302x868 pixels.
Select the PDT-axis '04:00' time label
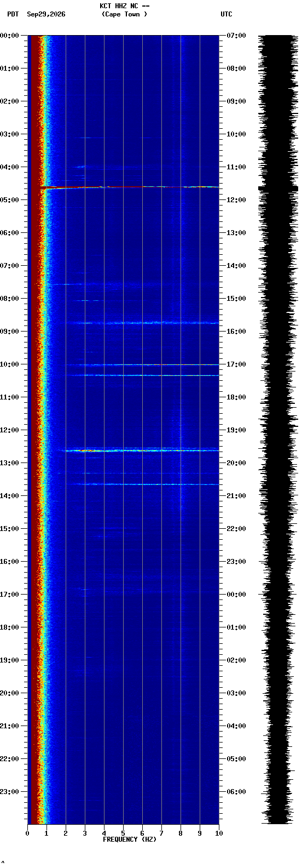(x=9, y=167)
